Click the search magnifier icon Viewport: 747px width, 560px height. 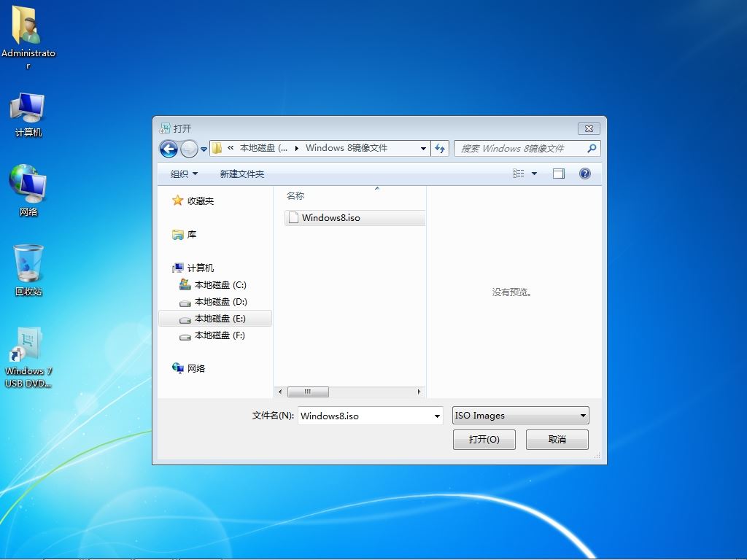point(592,149)
